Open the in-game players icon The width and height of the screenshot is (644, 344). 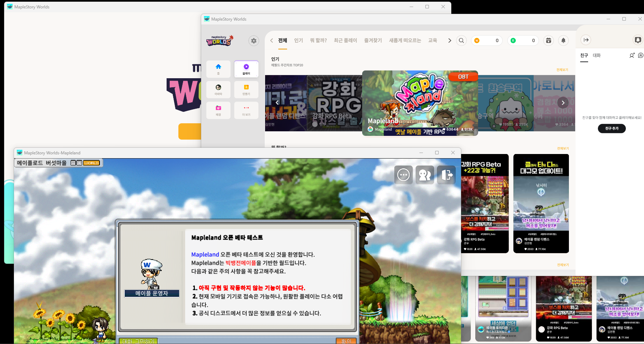point(425,175)
